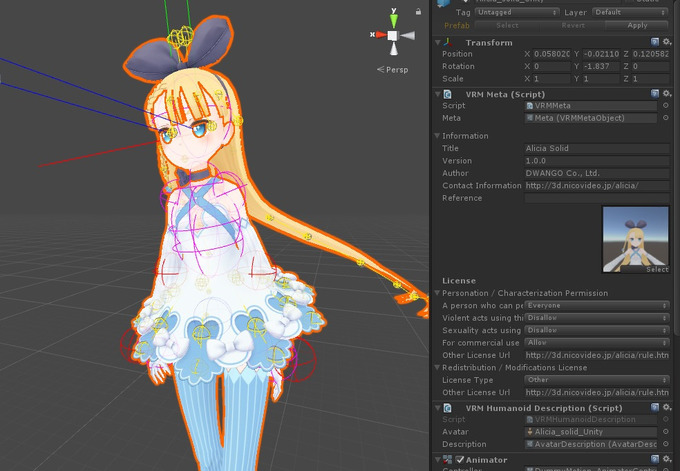This screenshot has width=680, height=471.
Task: Open the License Type dropdown showing Other
Action: click(x=597, y=380)
